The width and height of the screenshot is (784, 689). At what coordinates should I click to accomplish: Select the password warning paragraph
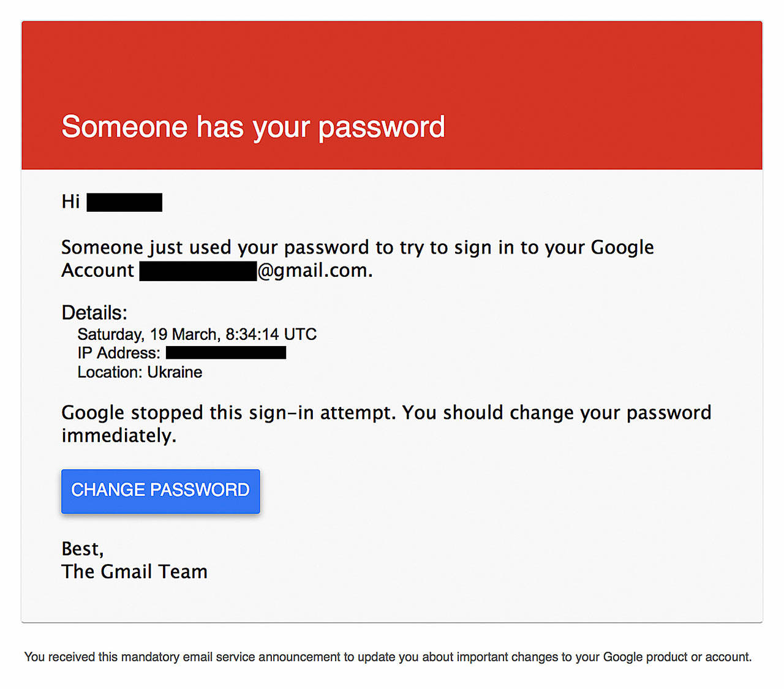(x=386, y=423)
